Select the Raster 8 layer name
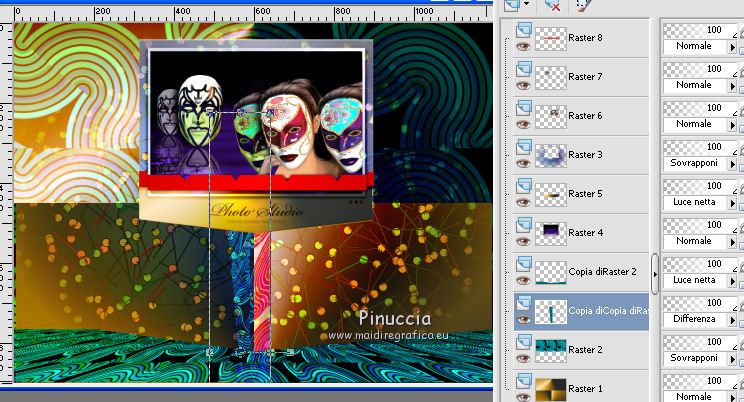The height and width of the screenshot is (402, 744). click(x=585, y=37)
